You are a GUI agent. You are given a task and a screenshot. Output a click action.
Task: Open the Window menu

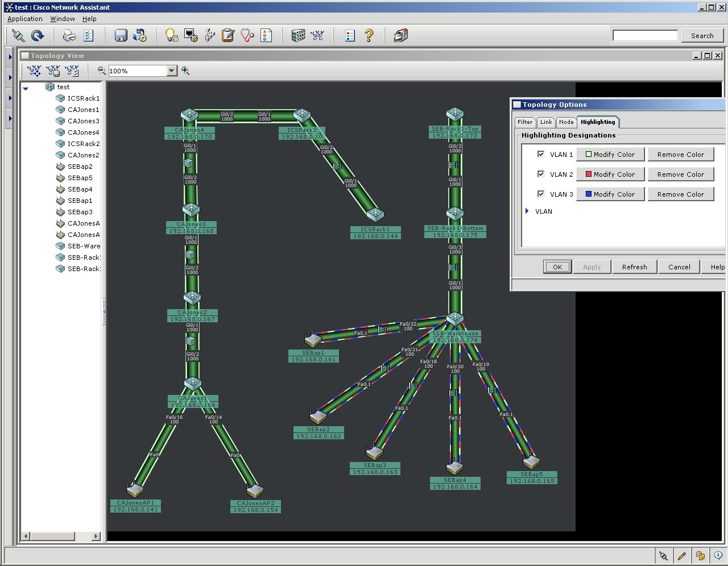coord(63,19)
